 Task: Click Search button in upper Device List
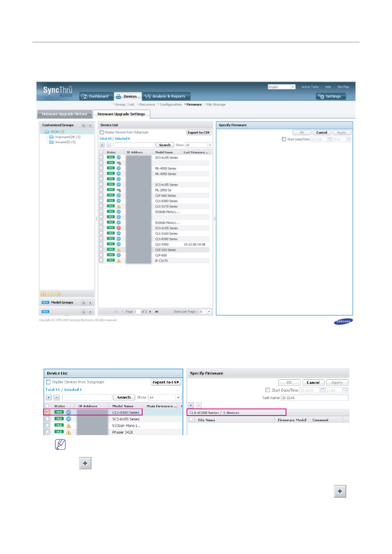(165, 145)
